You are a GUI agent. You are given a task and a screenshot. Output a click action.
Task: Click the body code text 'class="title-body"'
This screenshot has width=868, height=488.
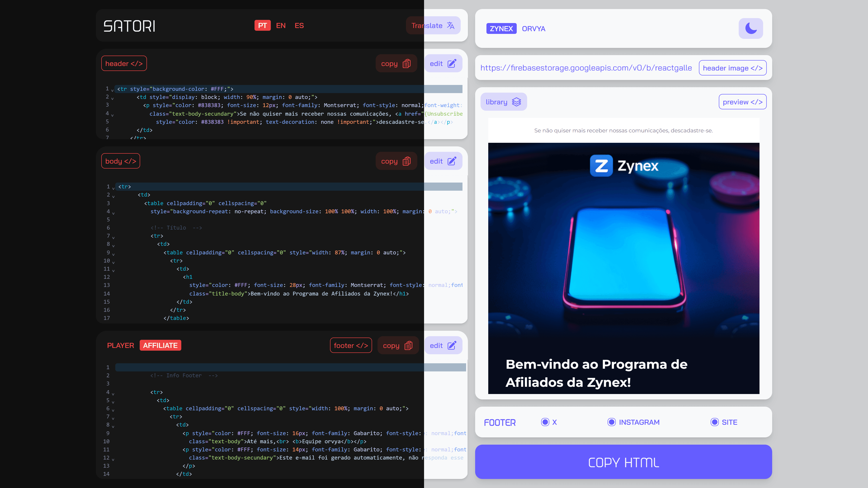(x=218, y=294)
